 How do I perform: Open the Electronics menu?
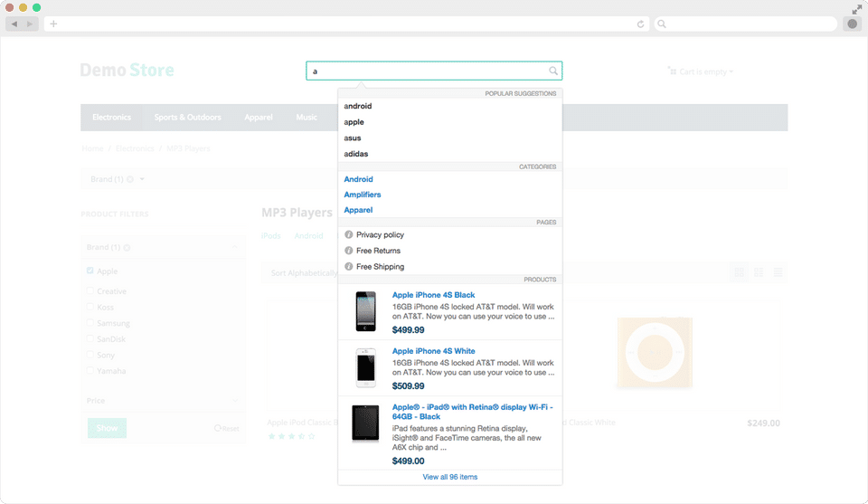coord(112,118)
